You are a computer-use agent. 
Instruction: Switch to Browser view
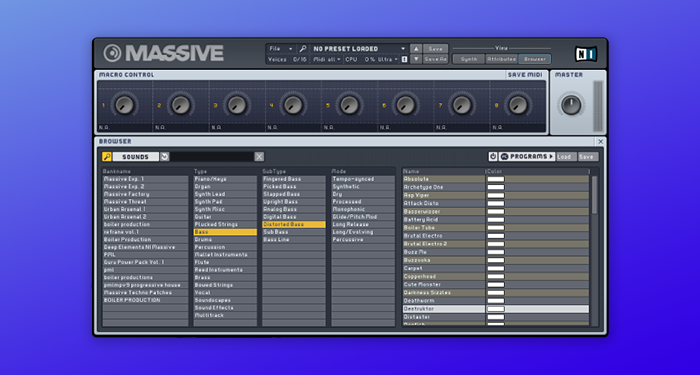tap(535, 59)
